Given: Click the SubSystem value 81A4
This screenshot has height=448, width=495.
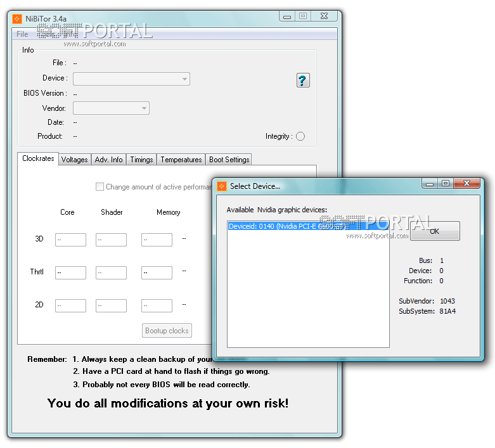Looking at the screenshot, I should 447,311.
